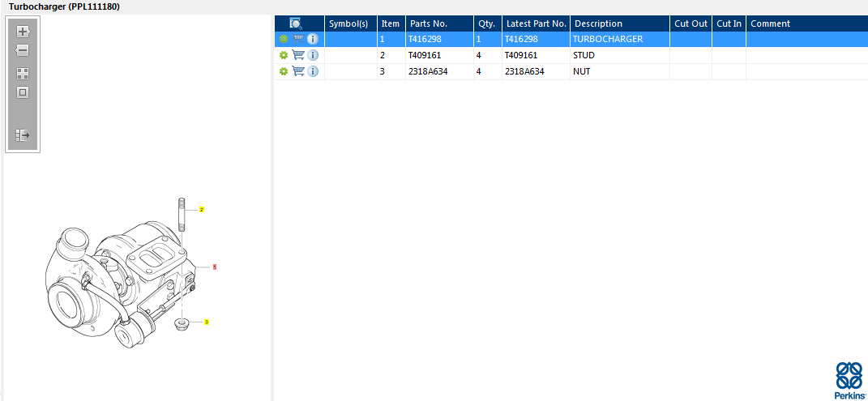Zoom out of the turbocharger diagram

click(x=23, y=51)
